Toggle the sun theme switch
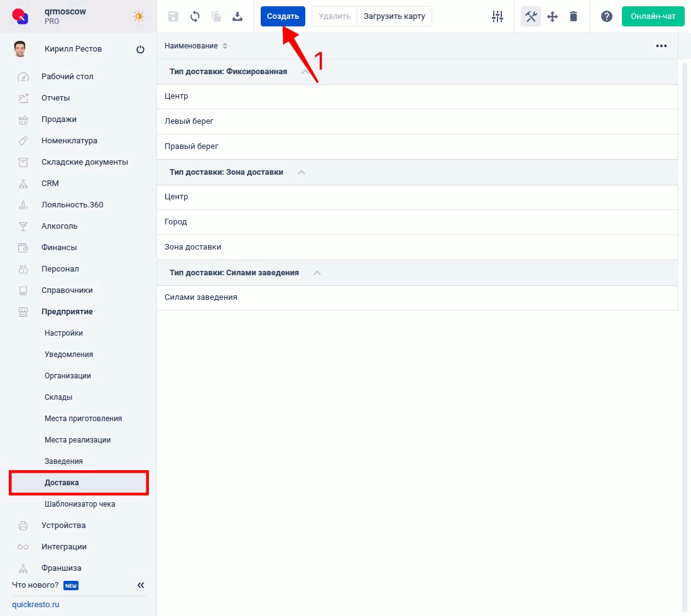This screenshot has height=616, width=691. point(138,16)
